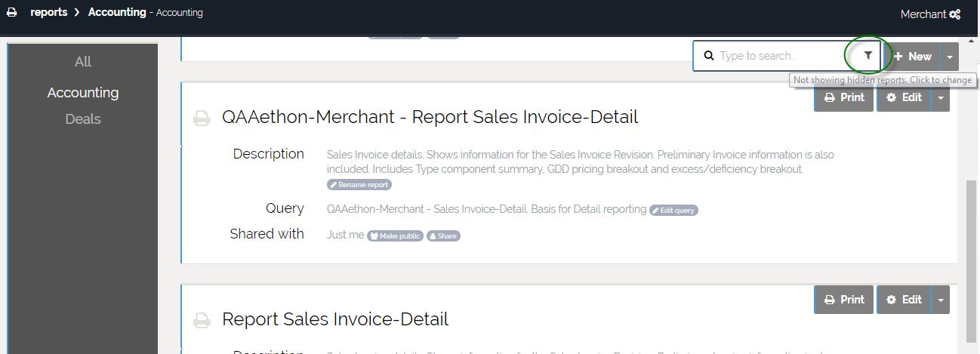Click the Share tag under Shared with

click(443, 236)
